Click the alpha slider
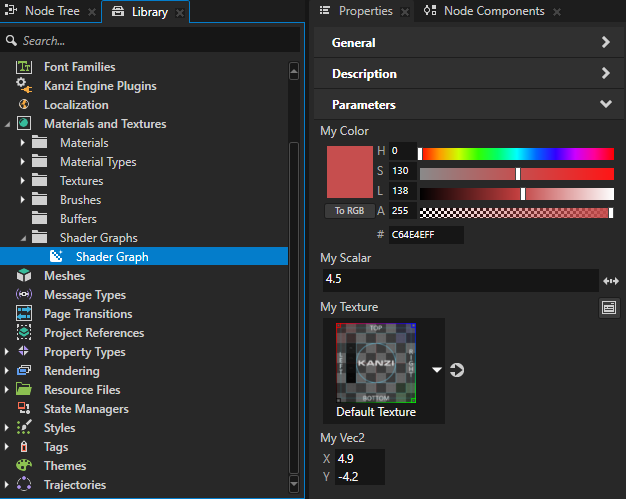Viewport: 626px width, 499px height. point(517,212)
